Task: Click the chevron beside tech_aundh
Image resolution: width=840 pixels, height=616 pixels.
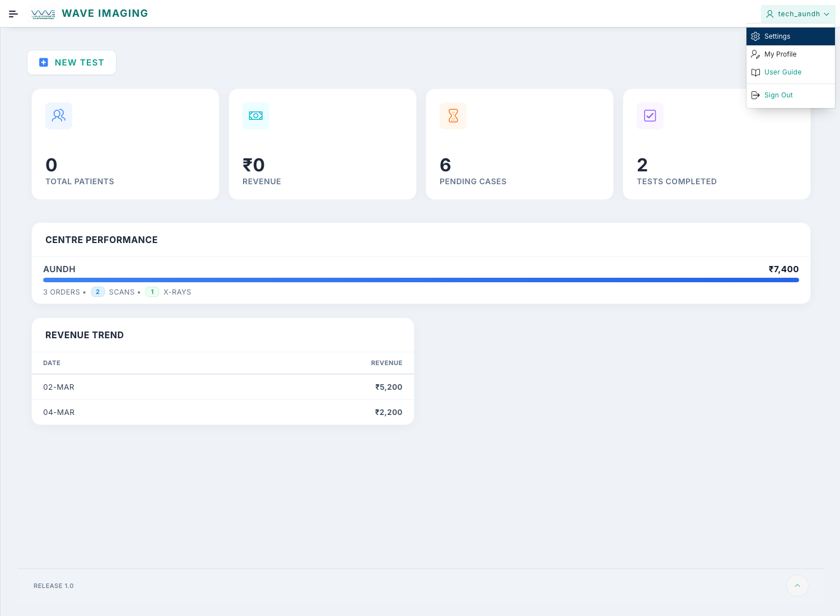Action: [827, 14]
